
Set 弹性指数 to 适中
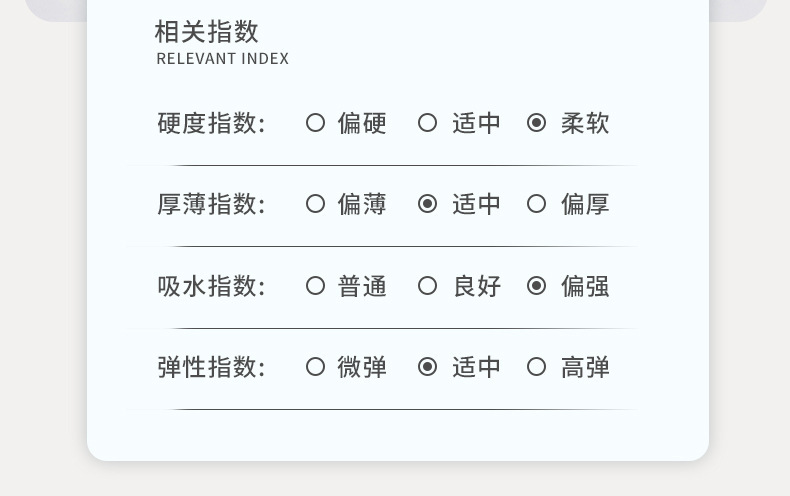[x=428, y=367]
